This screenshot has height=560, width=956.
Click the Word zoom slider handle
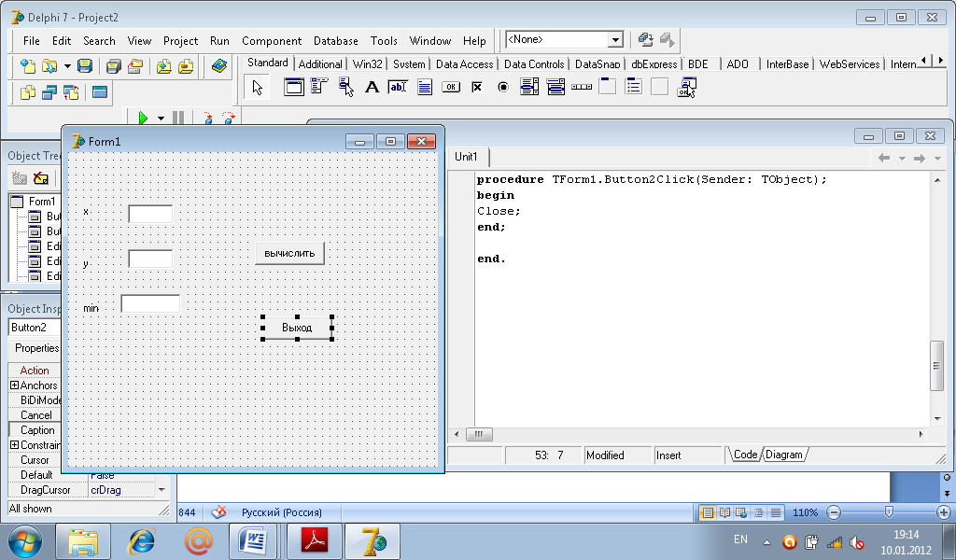pyautogui.click(x=889, y=512)
